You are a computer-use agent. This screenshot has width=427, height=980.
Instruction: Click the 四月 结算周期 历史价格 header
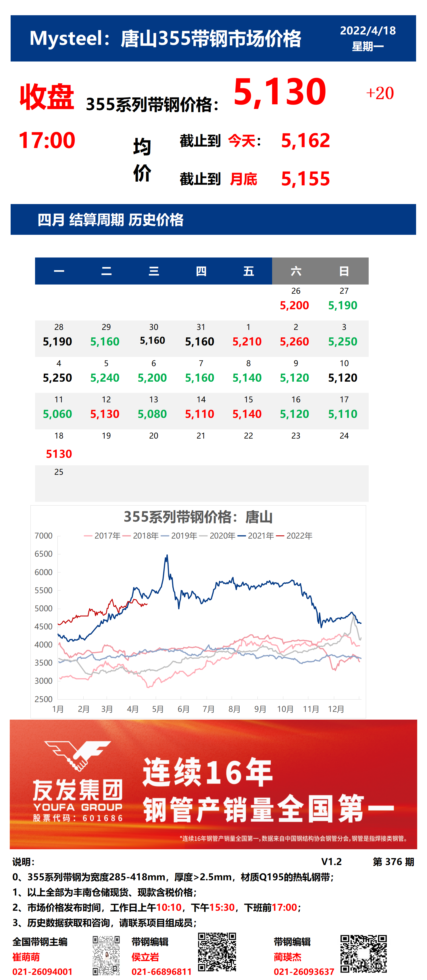(x=110, y=220)
